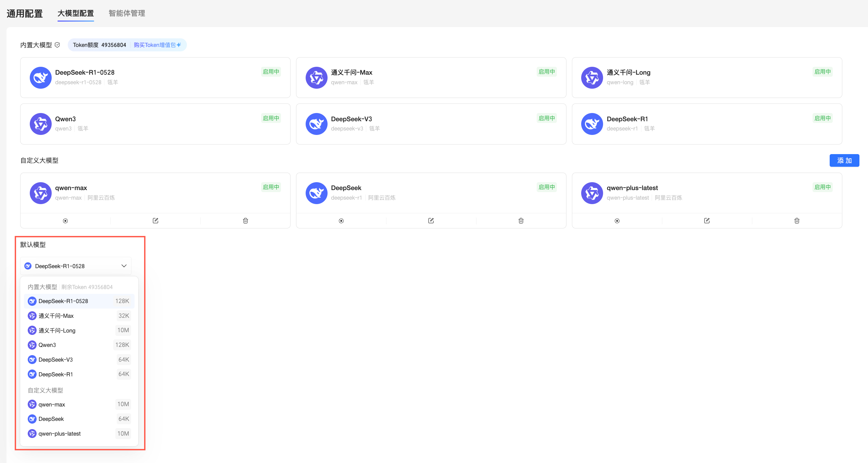Delete the custom DeepSeek model

pyautogui.click(x=521, y=221)
